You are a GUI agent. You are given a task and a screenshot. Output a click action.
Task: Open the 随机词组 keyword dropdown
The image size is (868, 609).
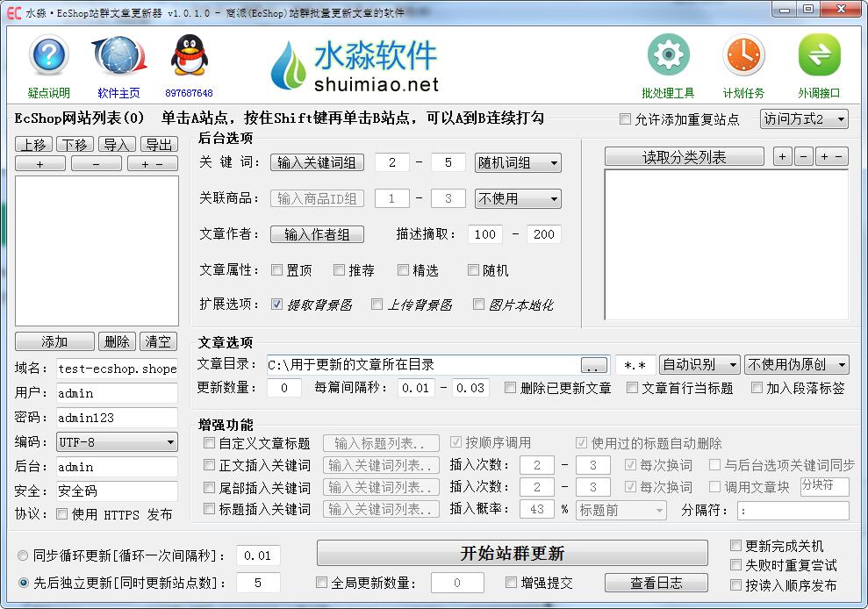(x=517, y=162)
